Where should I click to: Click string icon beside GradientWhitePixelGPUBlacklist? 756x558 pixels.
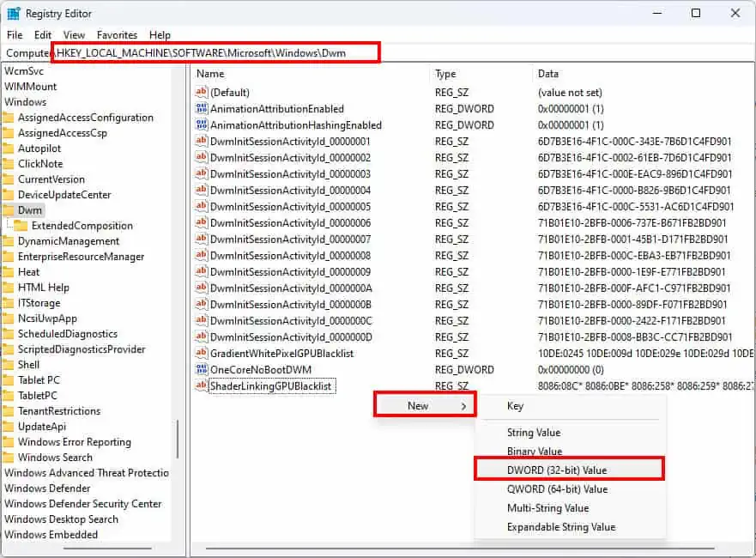(x=203, y=353)
